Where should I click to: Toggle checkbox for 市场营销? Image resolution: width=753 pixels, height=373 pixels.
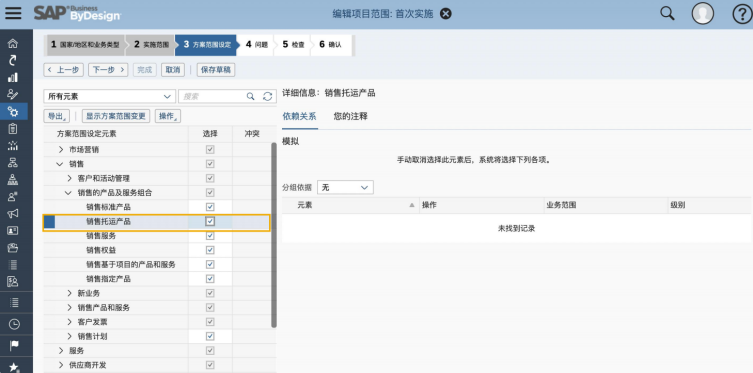210,150
